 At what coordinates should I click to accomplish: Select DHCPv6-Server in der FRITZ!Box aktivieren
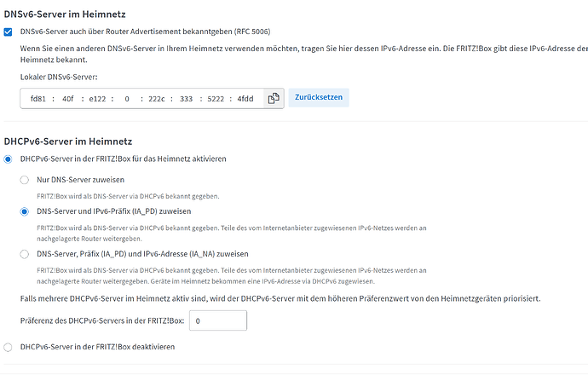(8, 159)
